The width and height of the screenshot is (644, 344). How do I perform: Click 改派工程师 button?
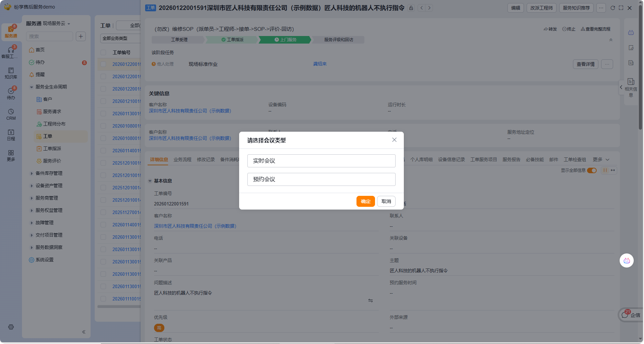(x=541, y=8)
